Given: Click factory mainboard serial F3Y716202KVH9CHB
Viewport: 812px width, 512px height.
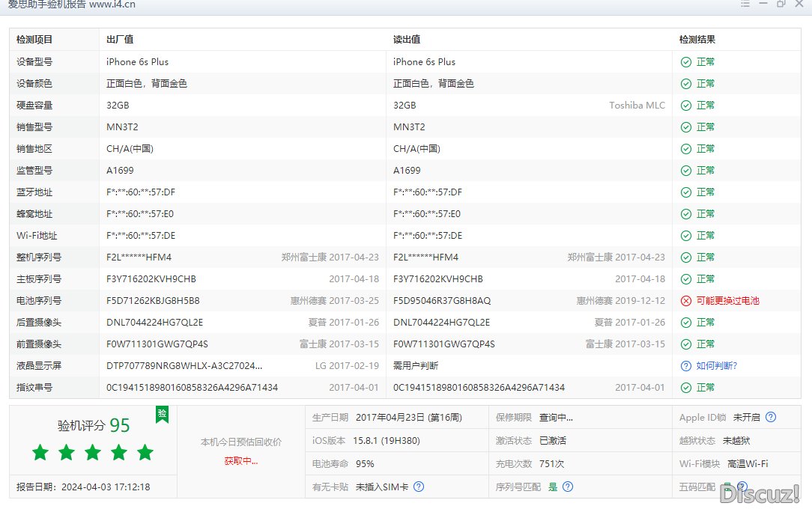Looking at the screenshot, I should (151, 279).
